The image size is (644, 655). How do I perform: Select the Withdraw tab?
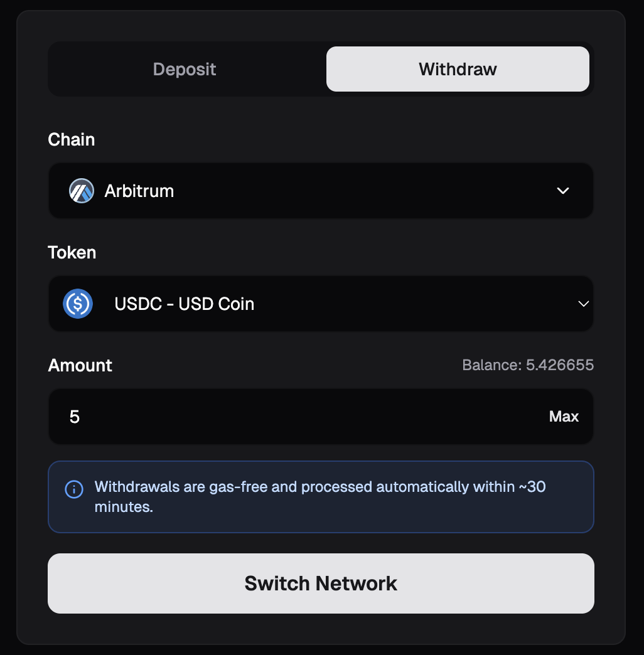coord(458,69)
